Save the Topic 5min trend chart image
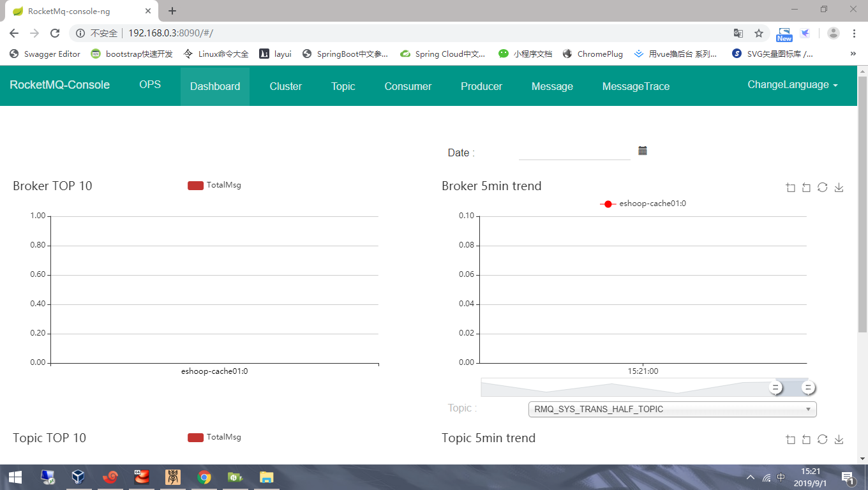Screen dimensions: 868x490 839,440
